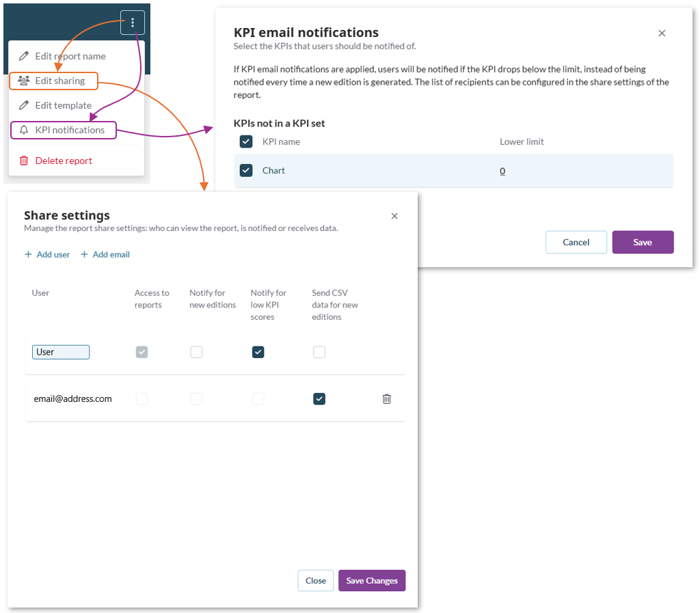
Task: Edit the Chart lower limit value 0
Action: tap(502, 171)
